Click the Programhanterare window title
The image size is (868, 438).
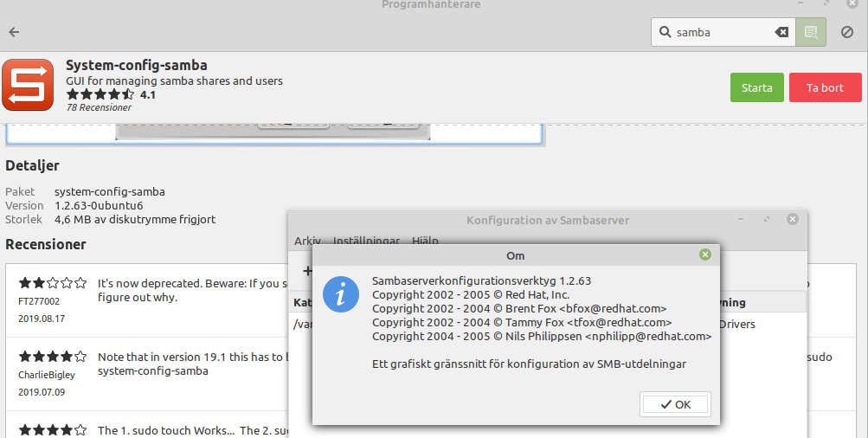[x=431, y=4]
